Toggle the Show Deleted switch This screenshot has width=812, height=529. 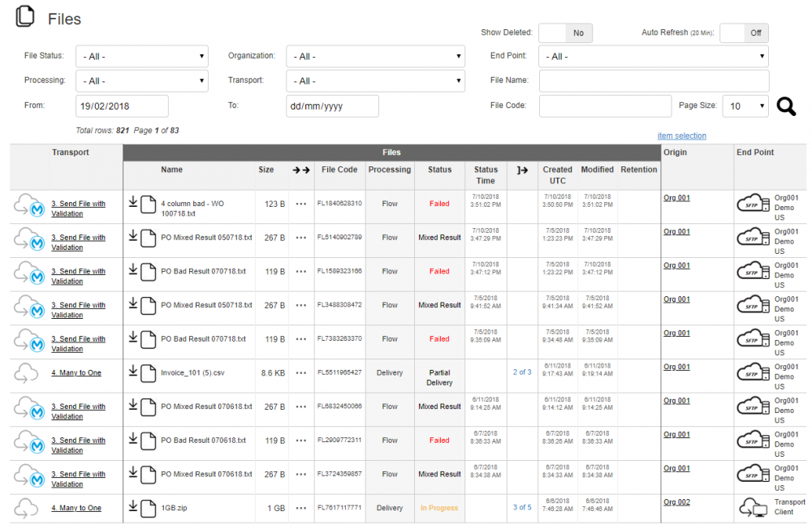point(565,33)
